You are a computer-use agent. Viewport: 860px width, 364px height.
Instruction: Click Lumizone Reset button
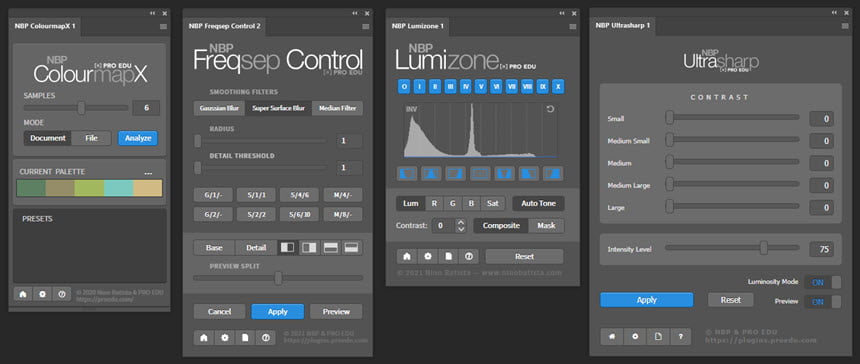click(x=524, y=256)
